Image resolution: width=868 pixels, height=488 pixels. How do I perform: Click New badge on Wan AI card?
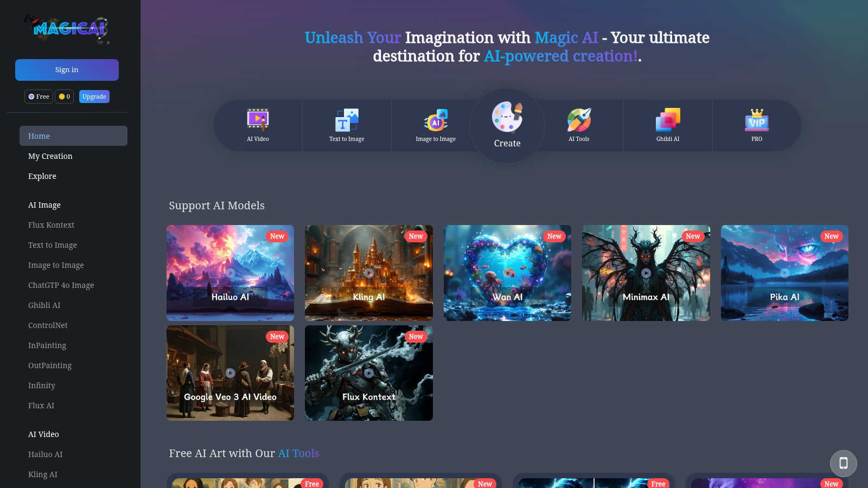pos(554,236)
